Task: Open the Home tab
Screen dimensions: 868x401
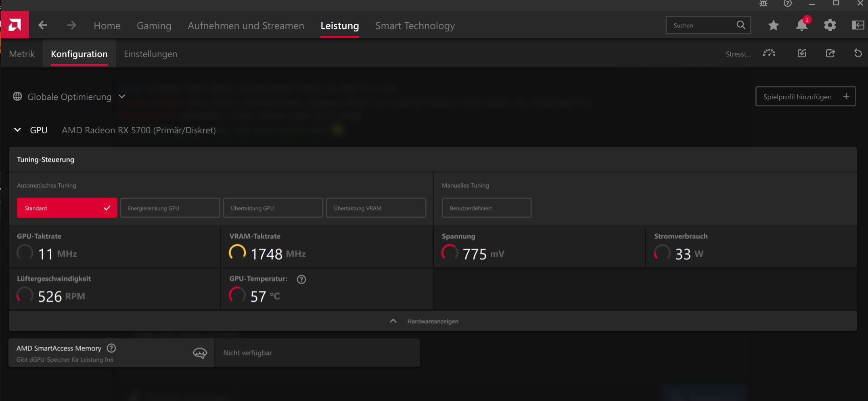Action: (x=107, y=25)
